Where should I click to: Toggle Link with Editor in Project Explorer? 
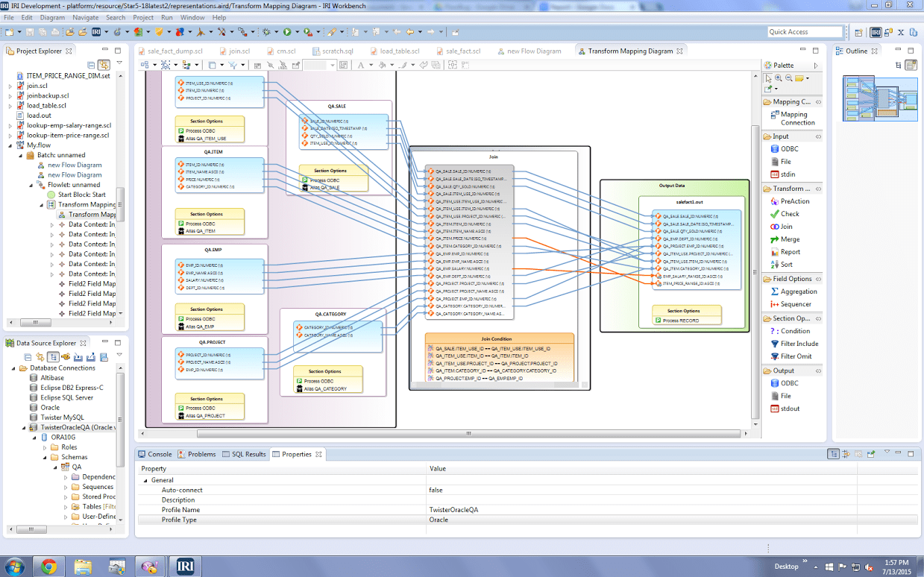pos(104,66)
